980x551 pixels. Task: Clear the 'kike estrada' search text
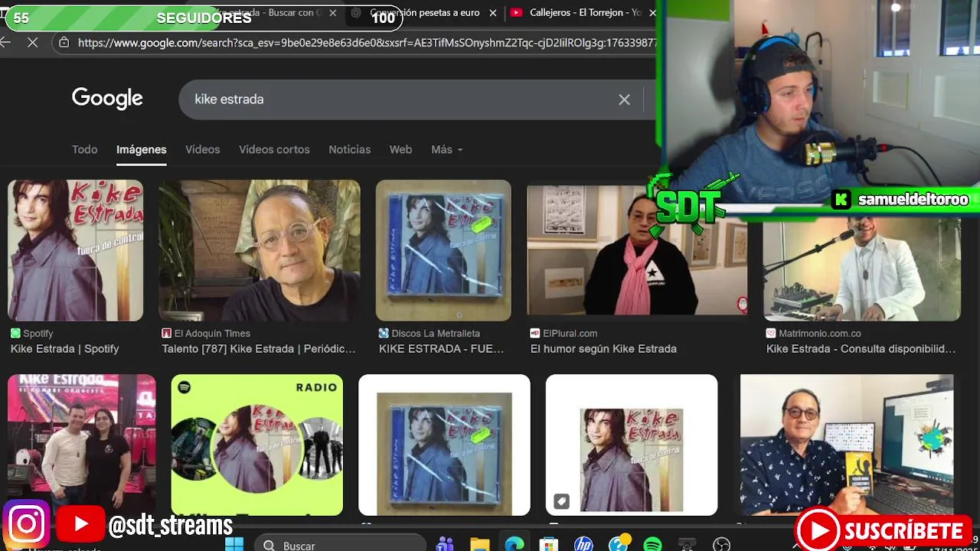click(x=624, y=99)
